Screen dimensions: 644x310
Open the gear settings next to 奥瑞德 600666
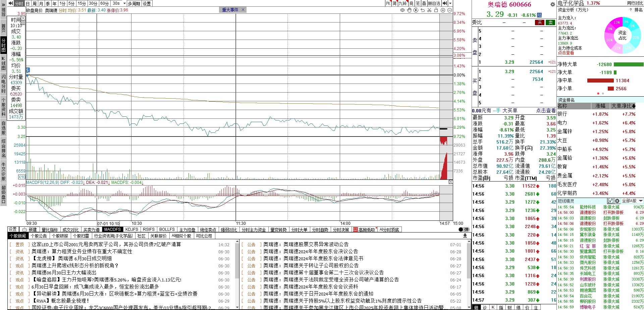552,4
